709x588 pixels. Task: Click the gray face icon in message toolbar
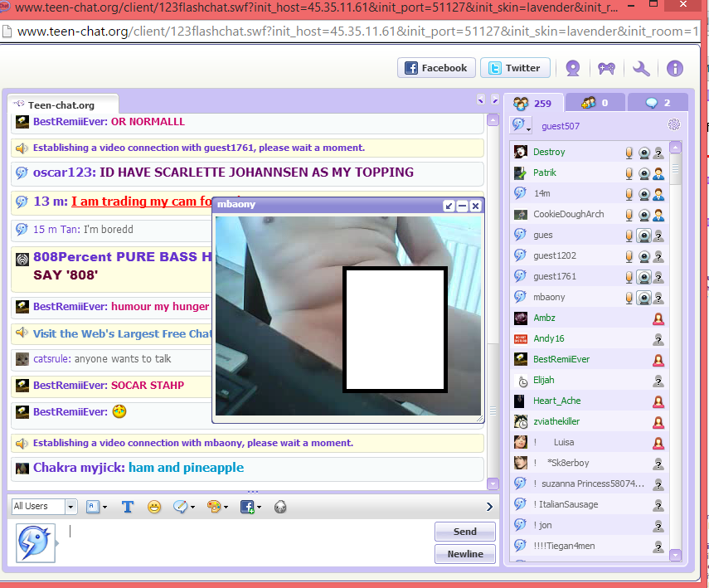coord(279,507)
